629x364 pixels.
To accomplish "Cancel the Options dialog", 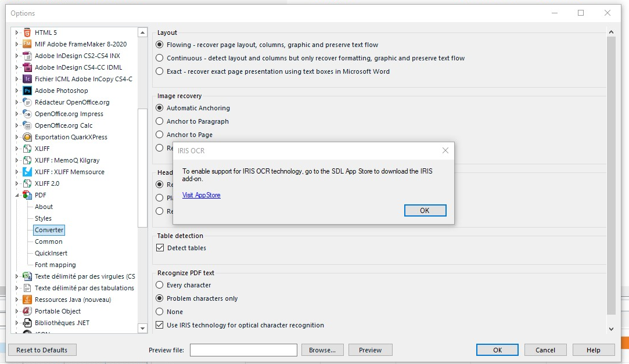I will 545,350.
